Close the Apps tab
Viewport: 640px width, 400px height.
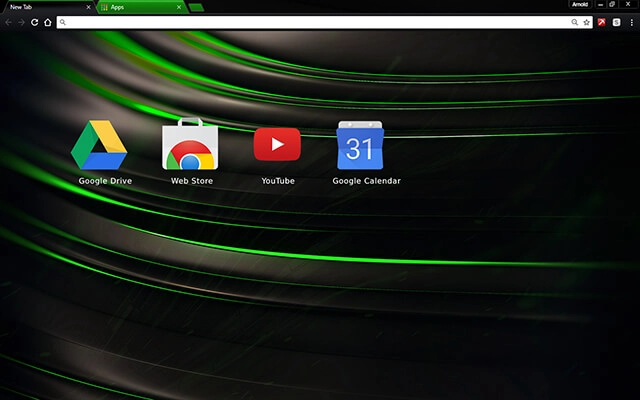179,7
